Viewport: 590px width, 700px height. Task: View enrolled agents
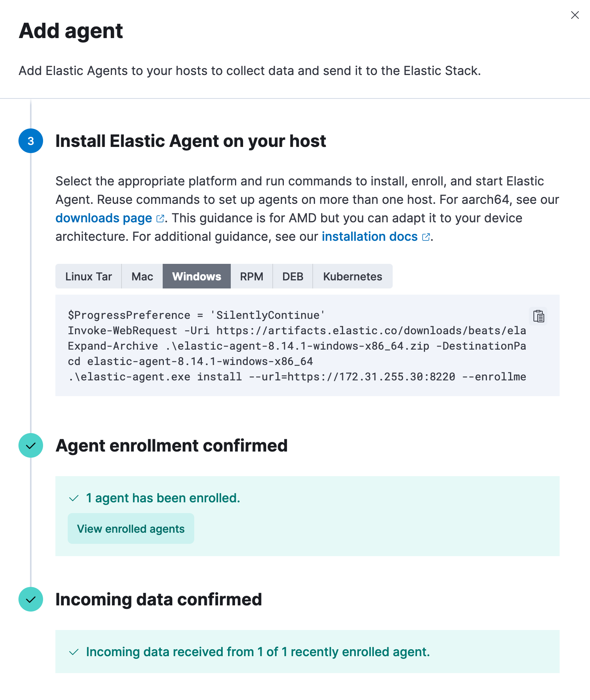tap(131, 528)
